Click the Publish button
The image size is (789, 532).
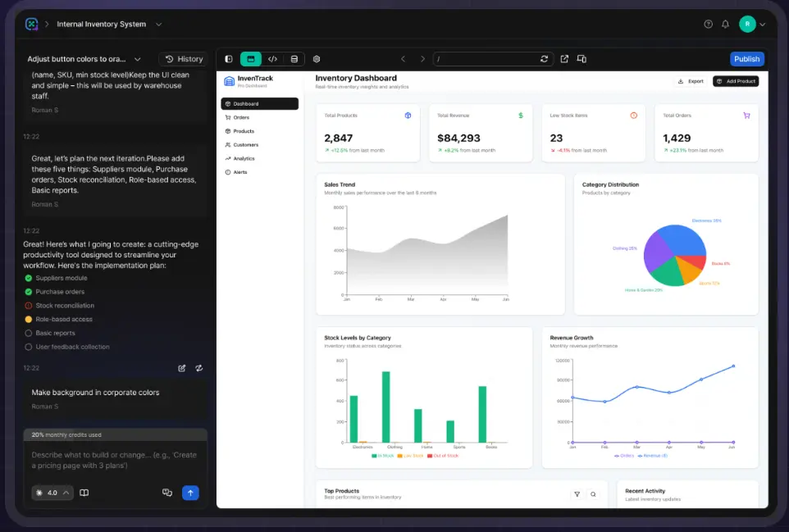point(746,59)
